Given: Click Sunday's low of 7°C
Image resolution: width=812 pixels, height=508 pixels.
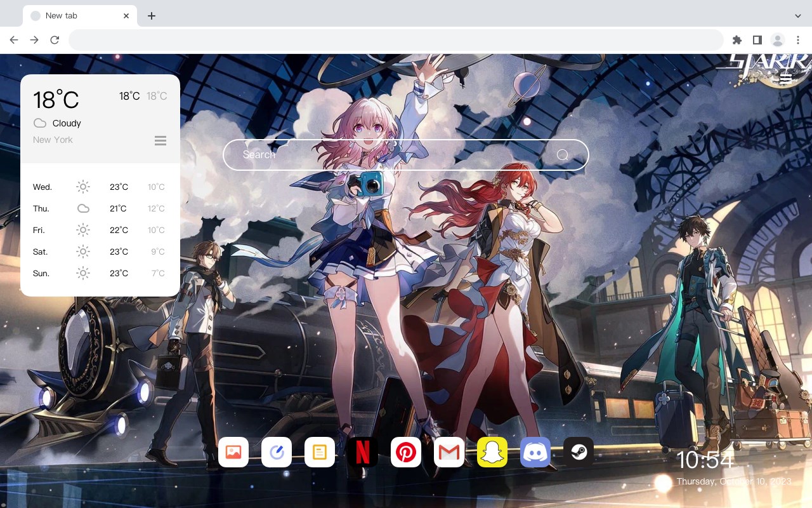Looking at the screenshot, I should pyautogui.click(x=158, y=273).
